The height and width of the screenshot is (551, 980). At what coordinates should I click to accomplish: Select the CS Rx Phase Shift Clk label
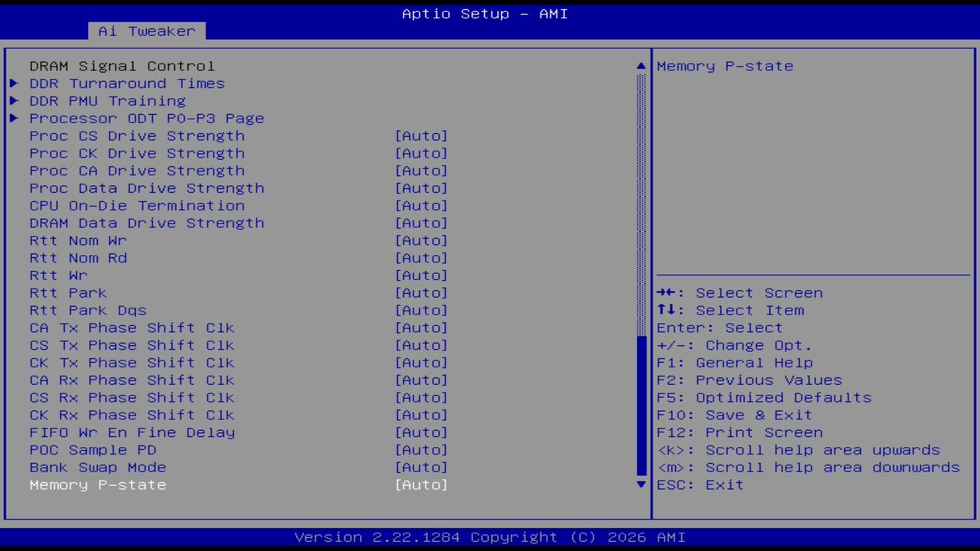(x=132, y=398)
